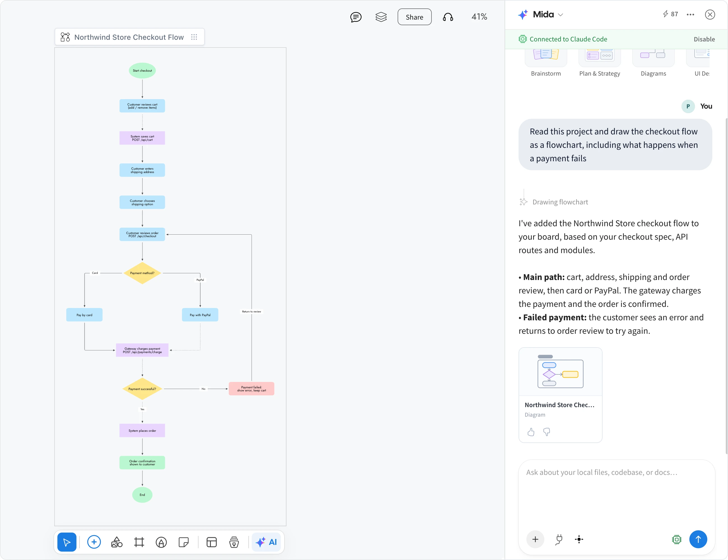Viewport: 728px width, 560px height.
Task: Open the connectors plug icon
Action: pyautogui.click(x=559, y=539)
